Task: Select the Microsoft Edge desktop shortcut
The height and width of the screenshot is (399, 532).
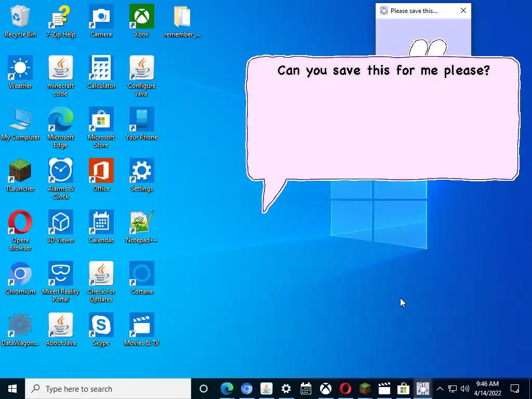Action: [61, 128]
